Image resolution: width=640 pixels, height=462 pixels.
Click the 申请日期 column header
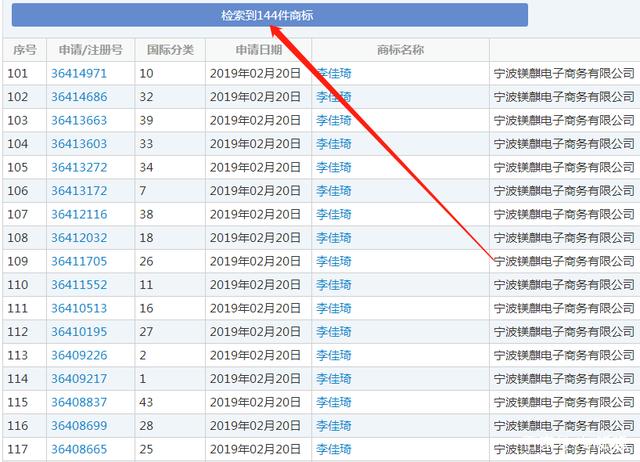[259, 50]
